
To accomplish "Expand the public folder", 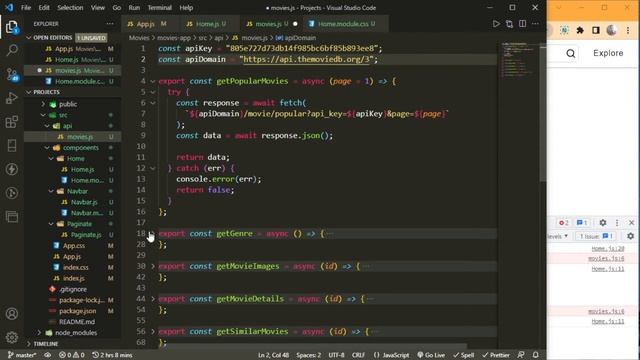I will coord(43,104).
